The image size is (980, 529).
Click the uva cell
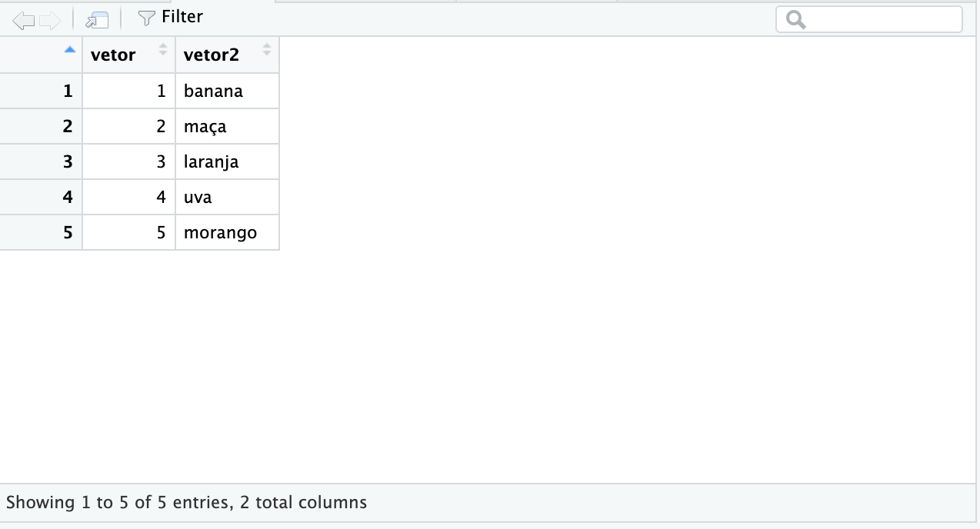click(227, 197)
